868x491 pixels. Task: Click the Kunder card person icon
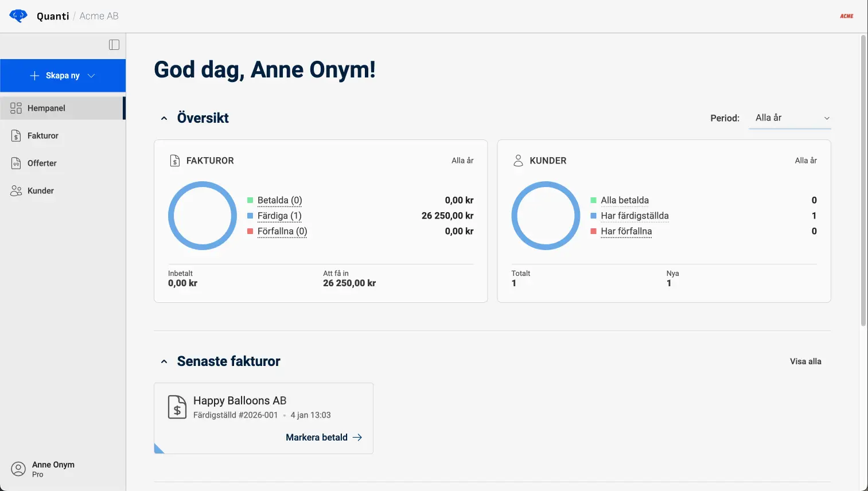[x=518, y=161]
